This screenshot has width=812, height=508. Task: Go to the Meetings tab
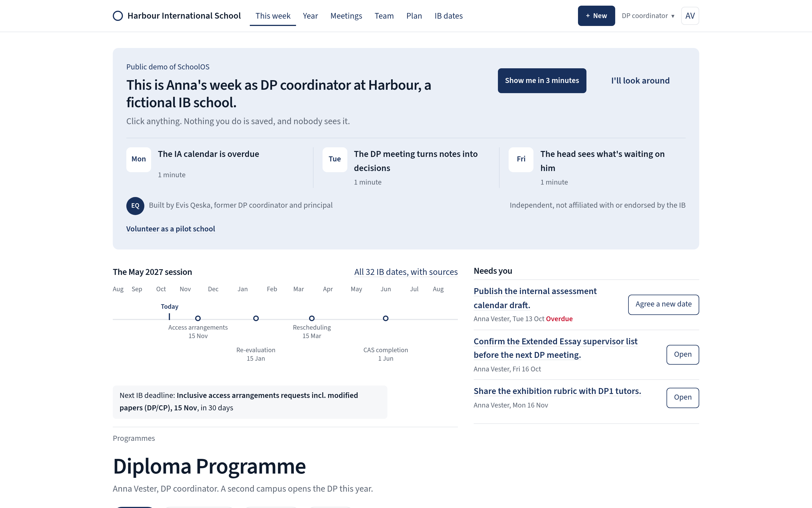pyautogui.click(x=346, y=16)
